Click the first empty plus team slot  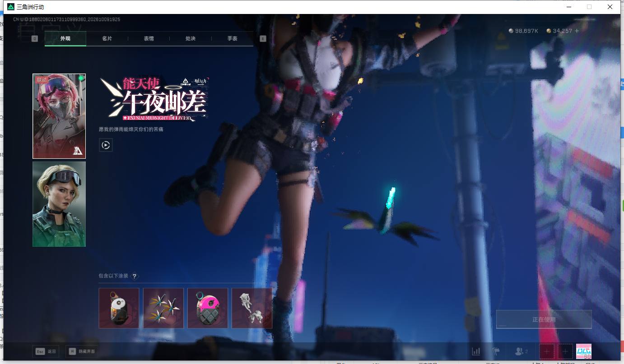click(x=547, y=351)
